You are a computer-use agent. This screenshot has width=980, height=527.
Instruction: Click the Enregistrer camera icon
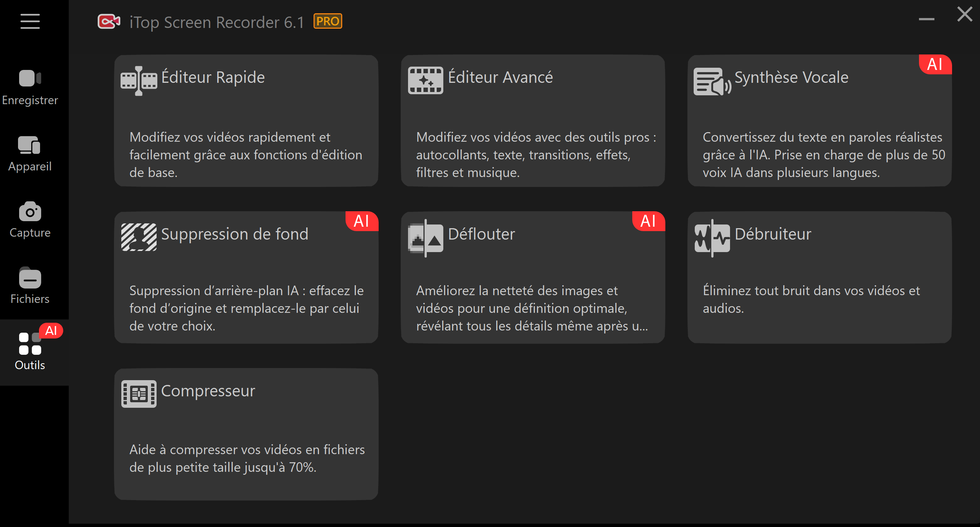pos(30,78)
